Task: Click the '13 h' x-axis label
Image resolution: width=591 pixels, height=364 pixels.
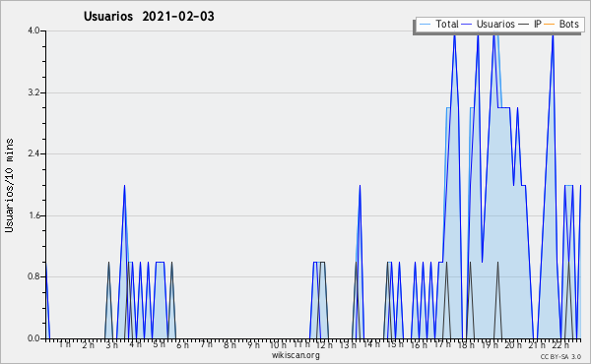Action: pos(348,344)
